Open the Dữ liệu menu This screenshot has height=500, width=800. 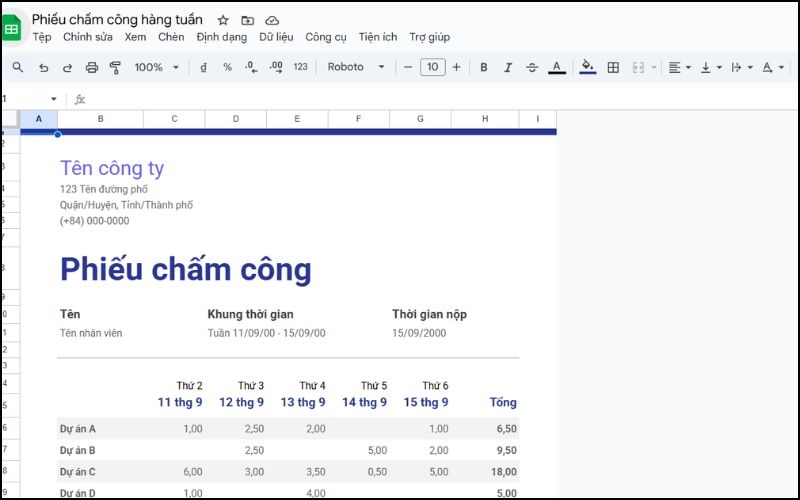(x=276, y=37)
